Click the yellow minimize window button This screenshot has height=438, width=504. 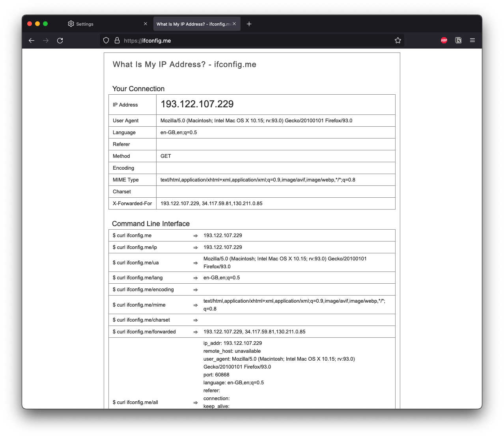(37, 24)
